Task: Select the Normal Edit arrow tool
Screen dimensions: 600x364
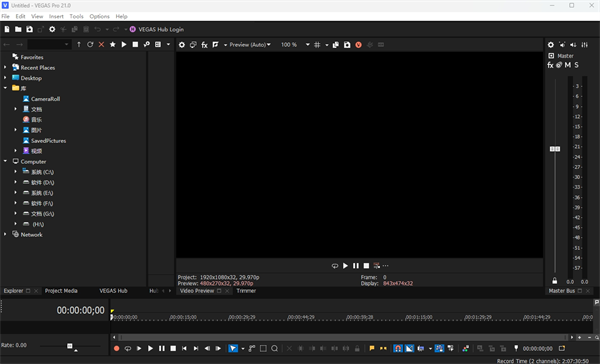Action: (233, 348)
